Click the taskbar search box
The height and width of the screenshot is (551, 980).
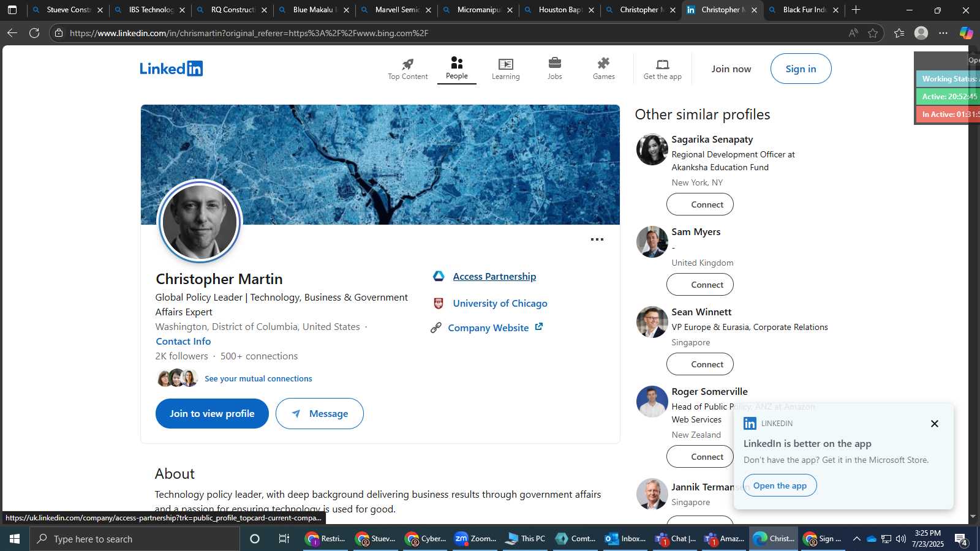pyautogui.click(x=135, y=539)
